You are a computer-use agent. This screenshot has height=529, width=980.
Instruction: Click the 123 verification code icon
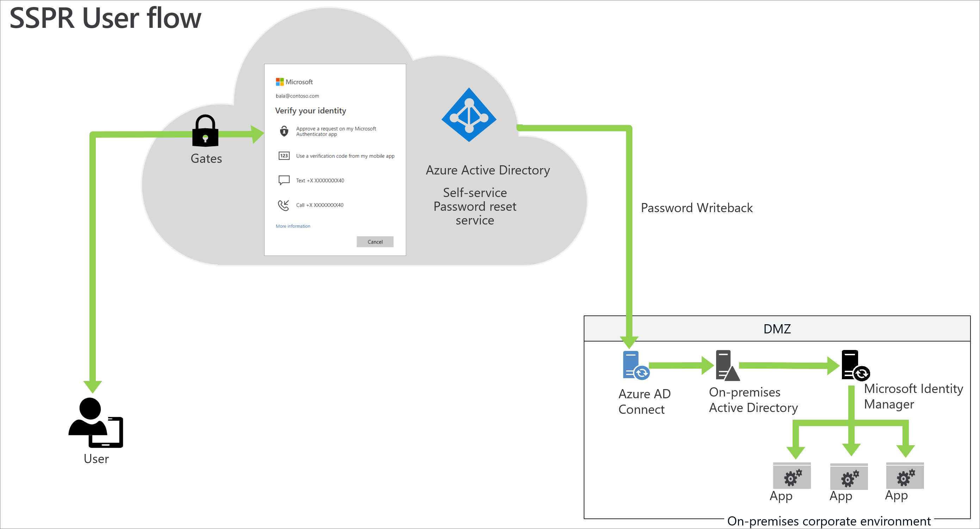point(284,156)
